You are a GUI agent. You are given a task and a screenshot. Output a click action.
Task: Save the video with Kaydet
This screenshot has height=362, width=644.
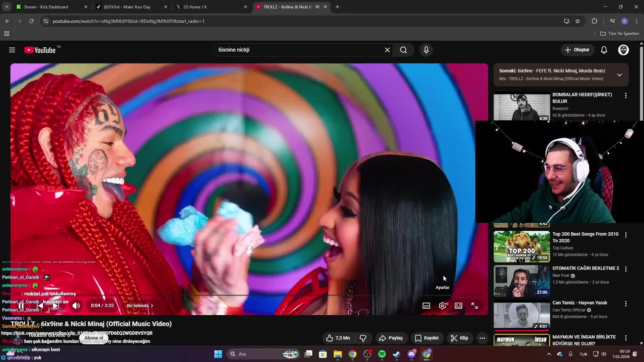[427, 338]
